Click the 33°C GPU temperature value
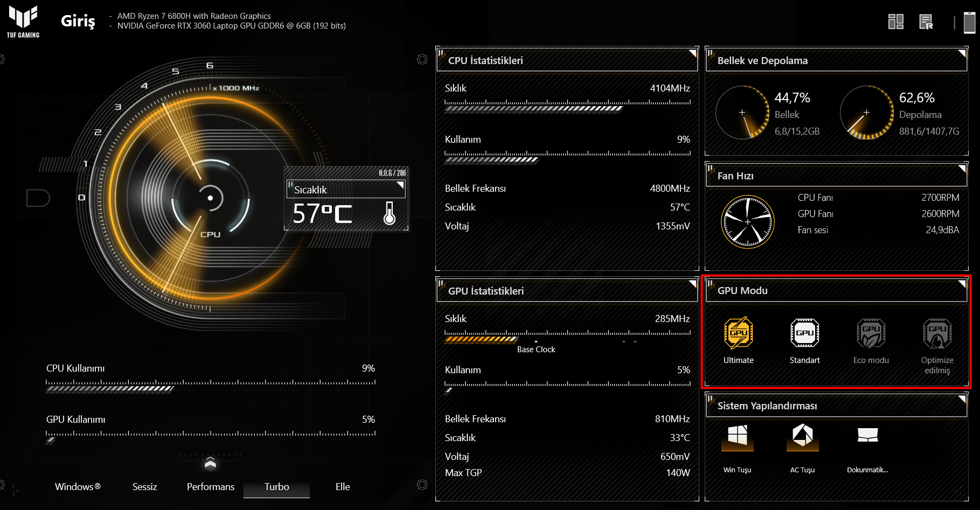This screenshot has height=510, width=980. [680, 438]
